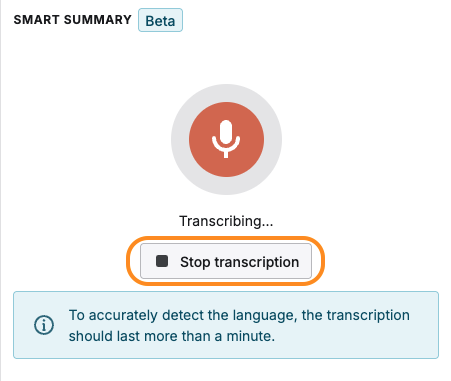Click "To accurately detect the language" text
This screenshot has height=381, width=451.
pos(183,315)
